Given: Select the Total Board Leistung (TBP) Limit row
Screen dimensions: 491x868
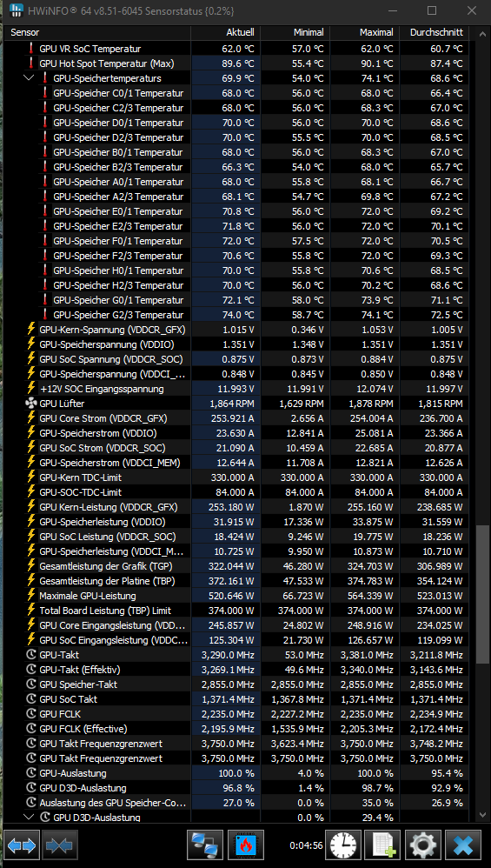Looking at the screenshot, I should click(x=238, y=610).
